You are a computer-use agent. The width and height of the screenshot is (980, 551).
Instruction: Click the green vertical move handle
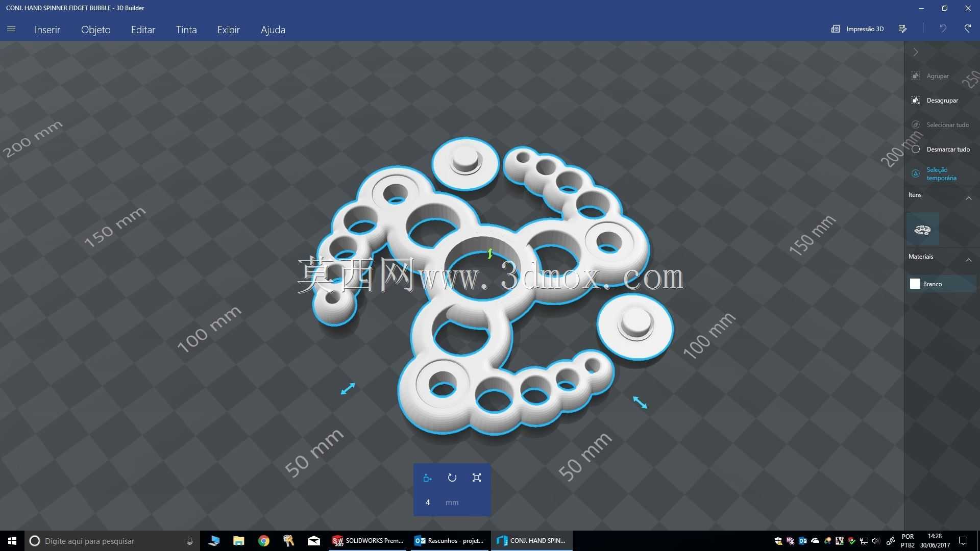pyautogui.click(x=490, y=254)
